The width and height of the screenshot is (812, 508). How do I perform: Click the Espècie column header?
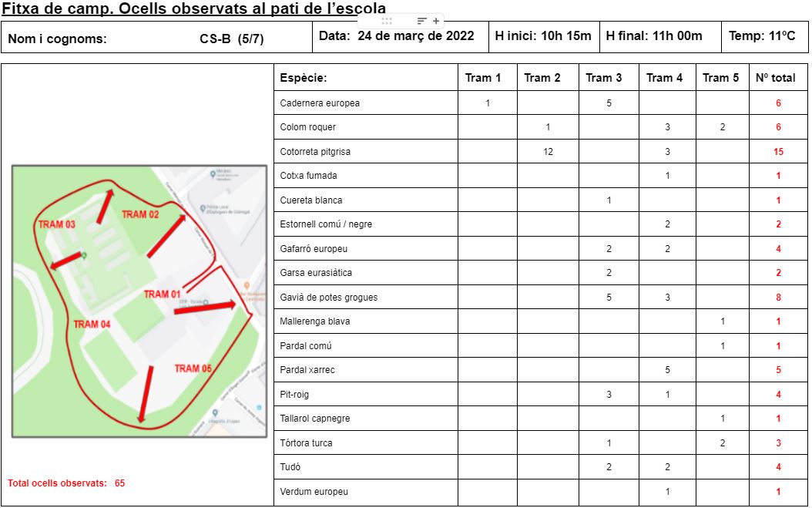(366, 78)
